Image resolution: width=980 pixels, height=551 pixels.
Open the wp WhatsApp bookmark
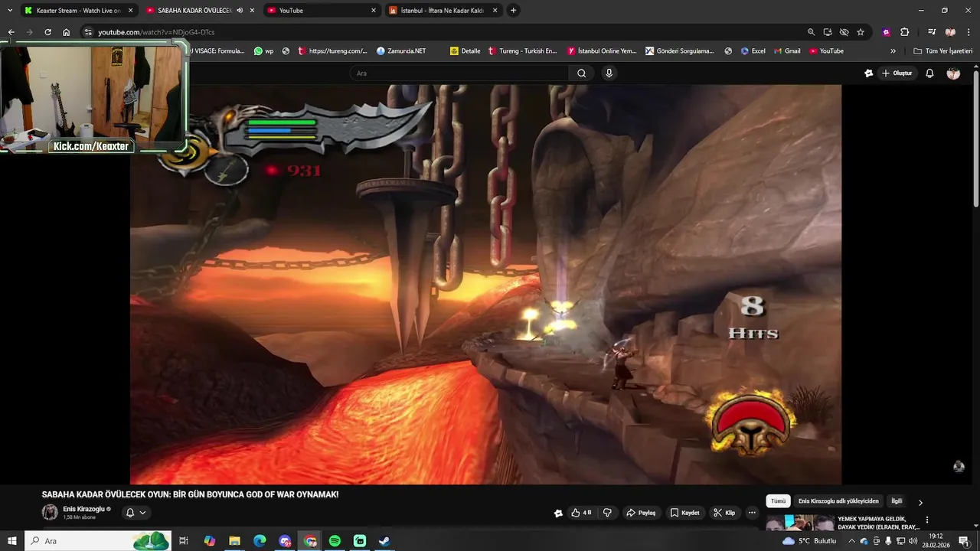click(263, 51)
